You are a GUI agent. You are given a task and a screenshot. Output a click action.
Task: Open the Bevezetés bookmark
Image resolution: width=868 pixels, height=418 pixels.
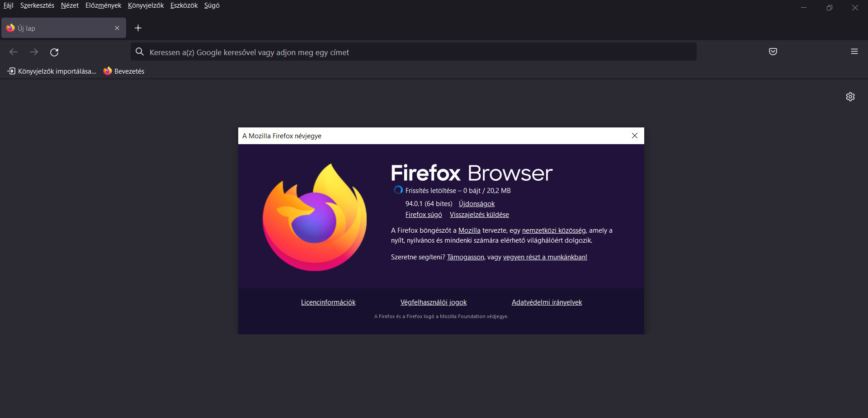point(124,71)
